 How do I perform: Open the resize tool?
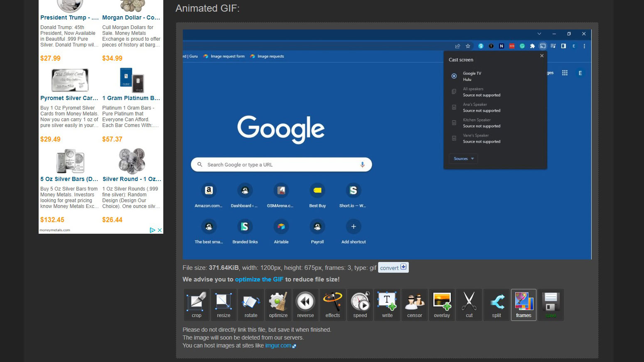click(x=224, y=305)
